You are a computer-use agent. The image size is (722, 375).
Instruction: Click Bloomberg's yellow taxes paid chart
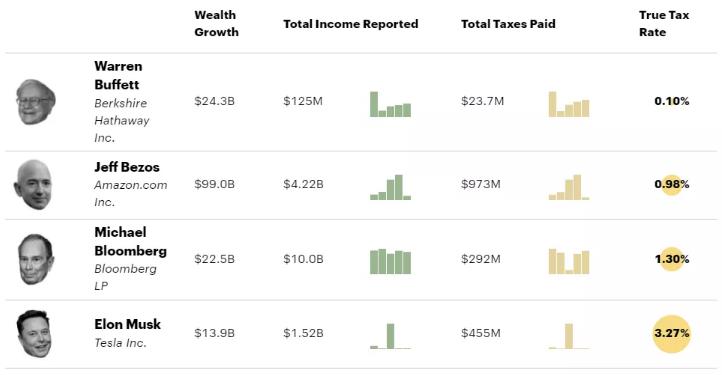[x=569, y=262]
